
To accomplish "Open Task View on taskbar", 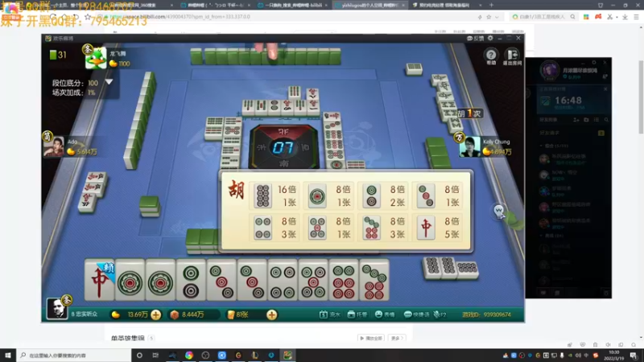I will tap(155, 356).
